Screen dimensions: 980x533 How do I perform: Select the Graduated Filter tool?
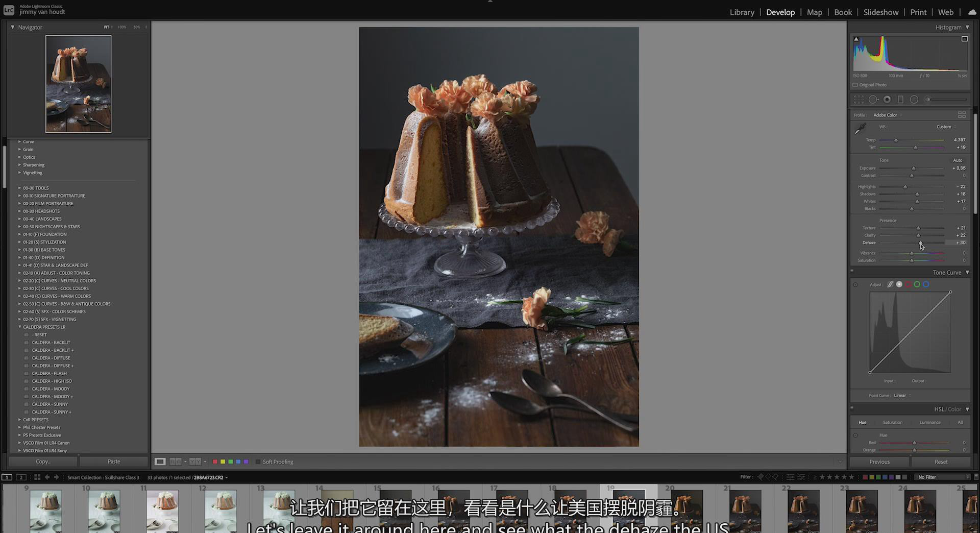point(900,100)
